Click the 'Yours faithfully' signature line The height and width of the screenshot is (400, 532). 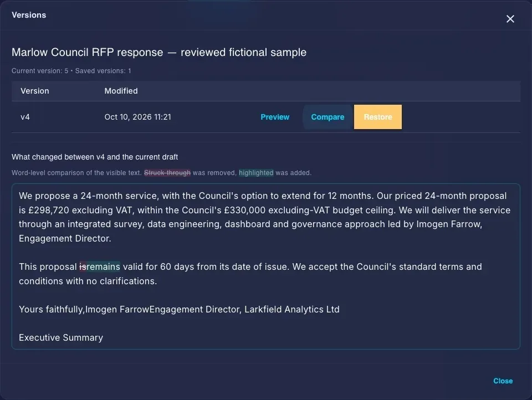pyautogui.click(x=179, y=309)
